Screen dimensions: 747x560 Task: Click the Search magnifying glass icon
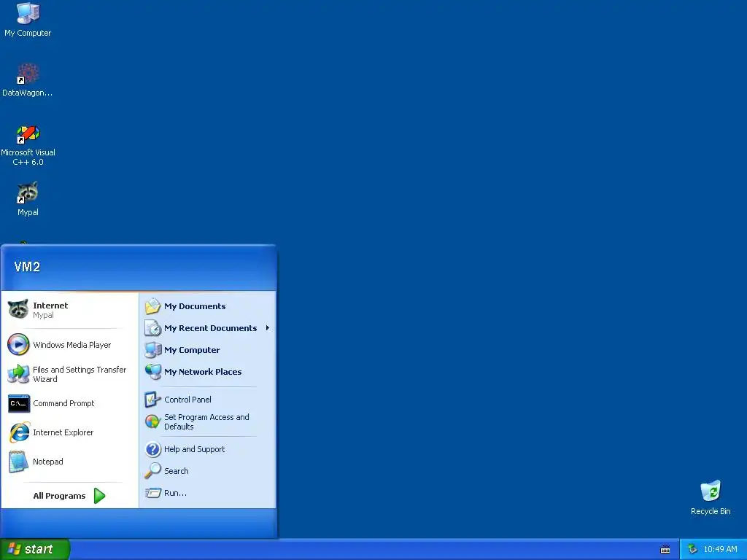[153, 471]
